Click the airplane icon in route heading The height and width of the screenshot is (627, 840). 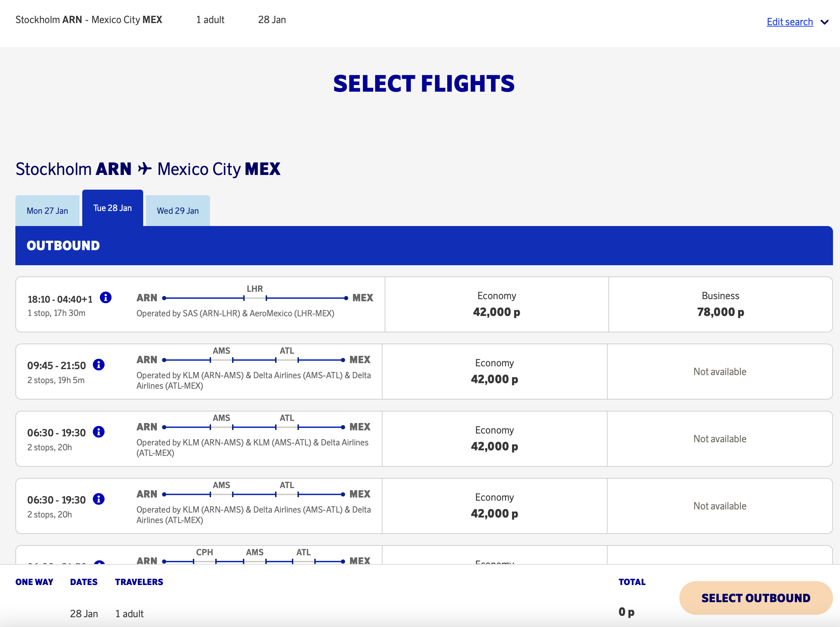pyautogui.click(x=145, y=169)
